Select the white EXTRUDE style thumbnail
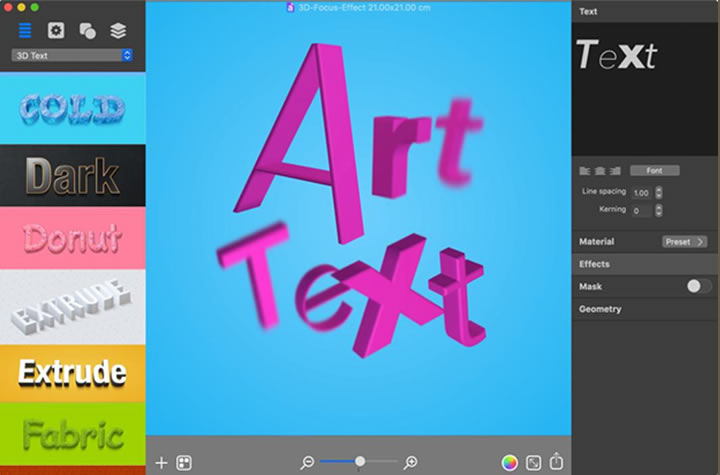This screenshot has height=475, width=720. 73,307
